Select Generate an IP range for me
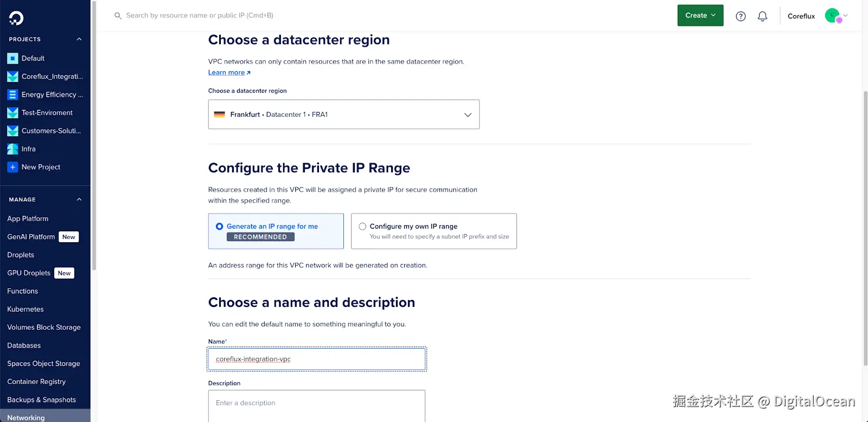This screenshot has width=868, height=422. pos(220,226)
